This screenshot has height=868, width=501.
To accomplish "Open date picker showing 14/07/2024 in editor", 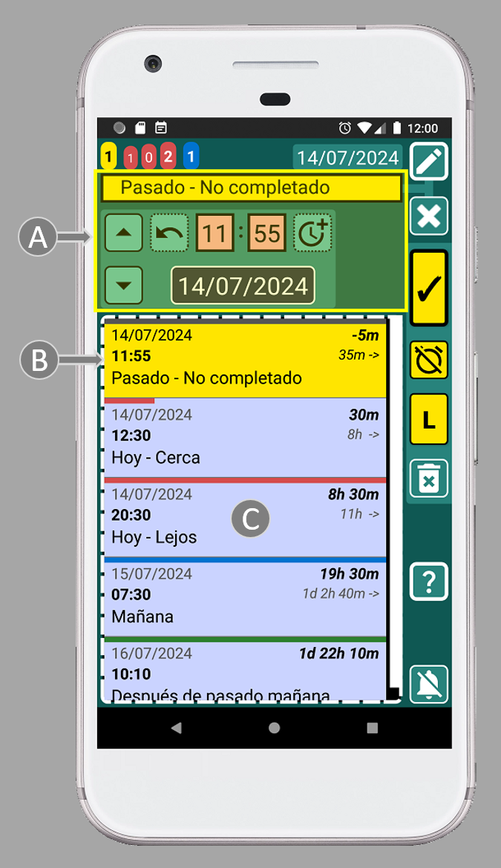I will click(243, 286).
